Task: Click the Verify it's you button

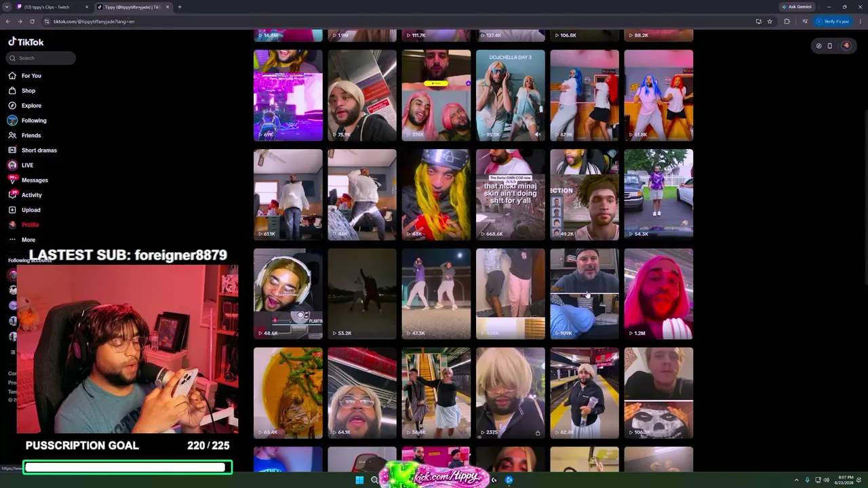Action: [x=833, y=22]
